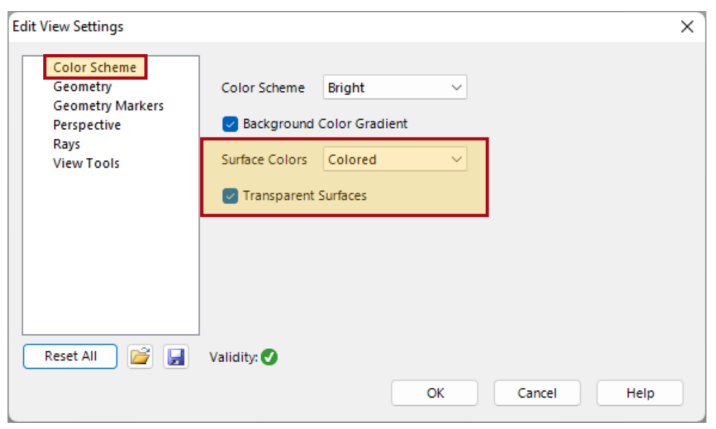The image size is (716, 429).
Task: Show Rays settings page
Action: [x=66, y=144]
